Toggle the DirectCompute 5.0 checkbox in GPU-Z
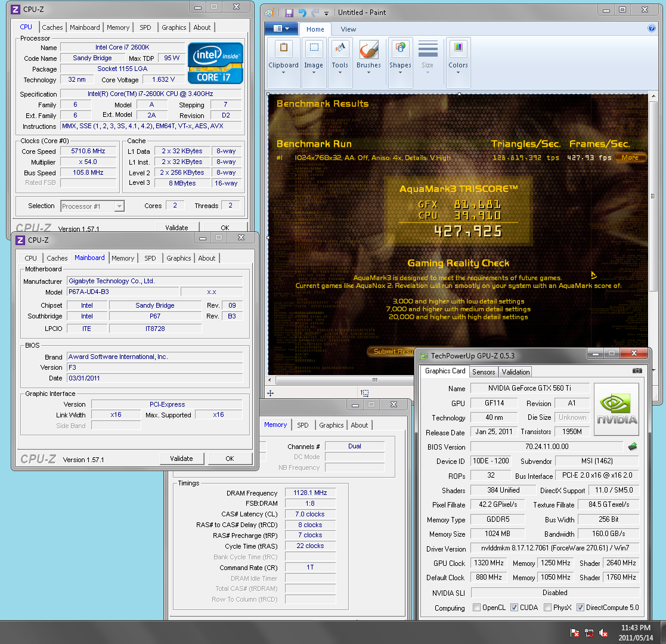 [x=580, y=608]
